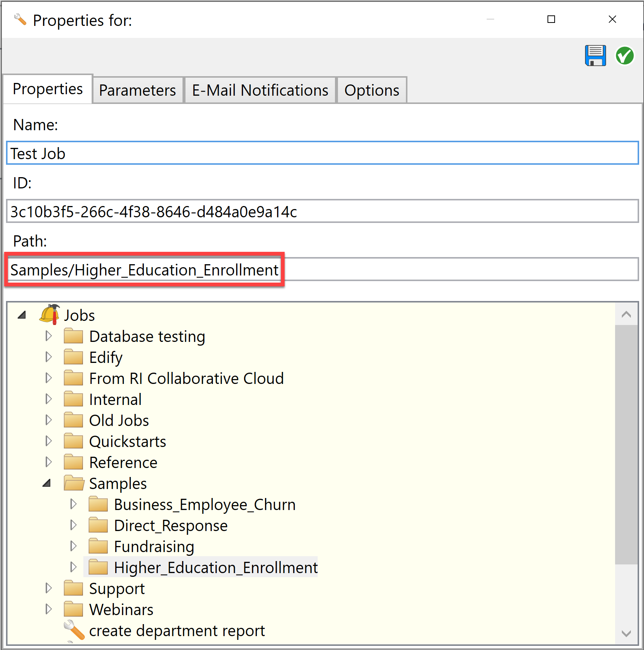Expand the Fundraising node
This screenshot has height=650, width=644.
click(73, 546)
